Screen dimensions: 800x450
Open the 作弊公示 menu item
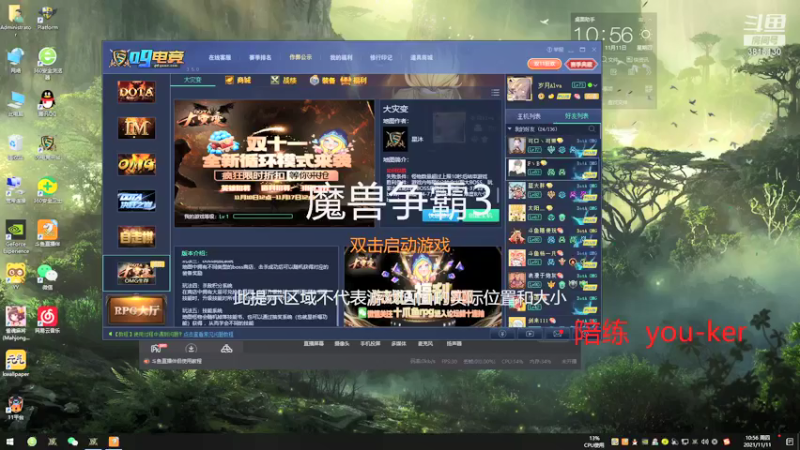pyautogui.click(x=301, y=58)
